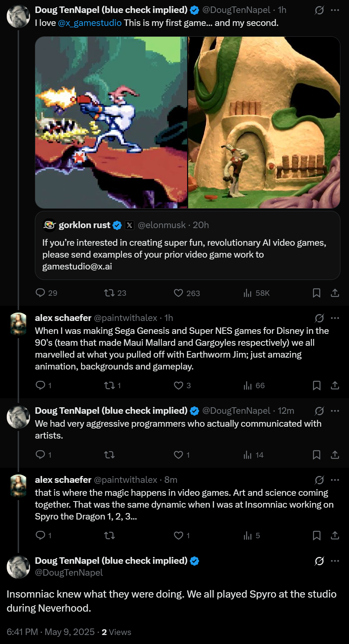349x644 pixels.
Task: Open alex schaefer's profile name link
Action: click(63, 318)
